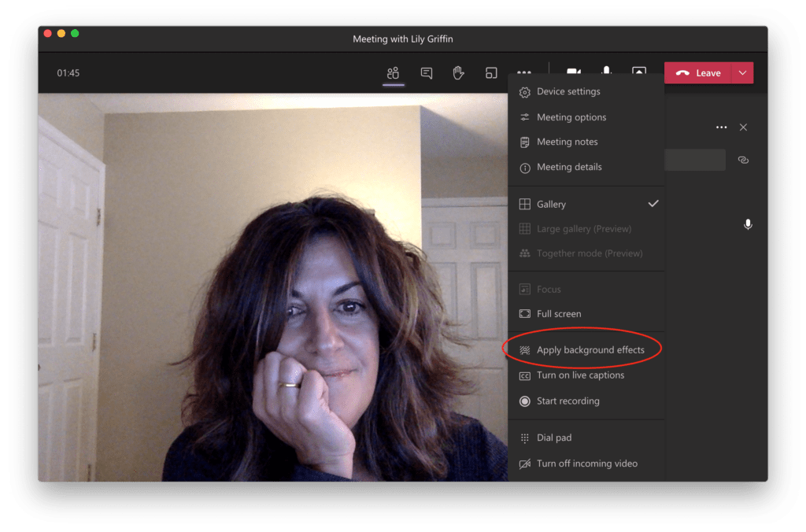The width and height of the screenshot is (806, 532).
Task: Turn on live captions
Action: 586,375
